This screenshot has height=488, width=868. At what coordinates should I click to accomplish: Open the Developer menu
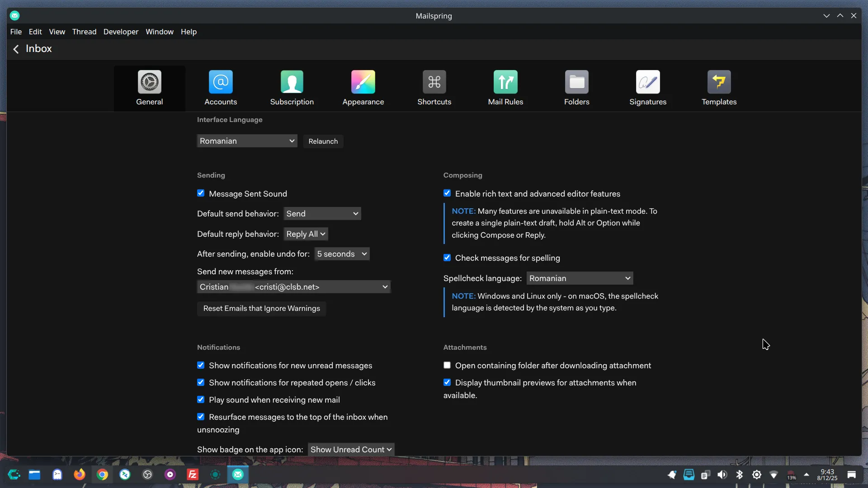pyautogui.click(x=121, y=32)
